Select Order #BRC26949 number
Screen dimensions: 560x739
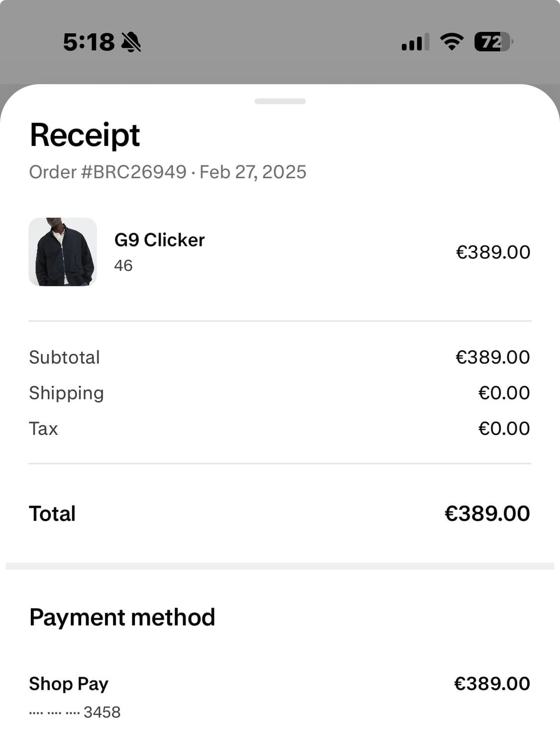(108, 172)
